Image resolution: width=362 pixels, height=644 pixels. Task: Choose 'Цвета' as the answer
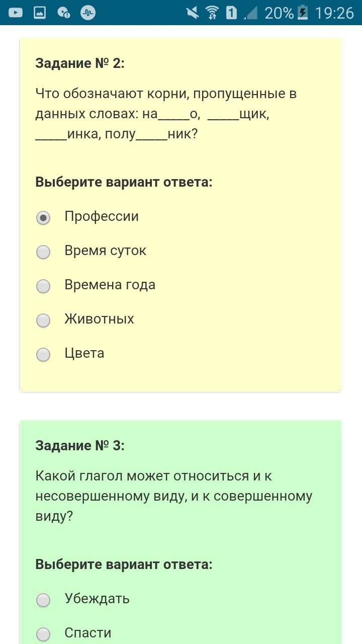point(44,354)
